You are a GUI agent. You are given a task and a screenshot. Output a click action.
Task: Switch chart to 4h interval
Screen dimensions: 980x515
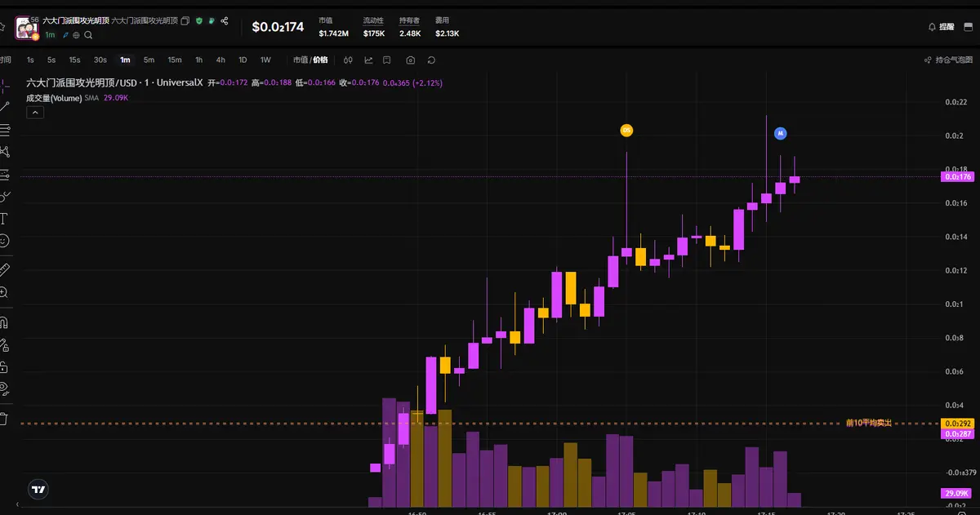[220, 60]
